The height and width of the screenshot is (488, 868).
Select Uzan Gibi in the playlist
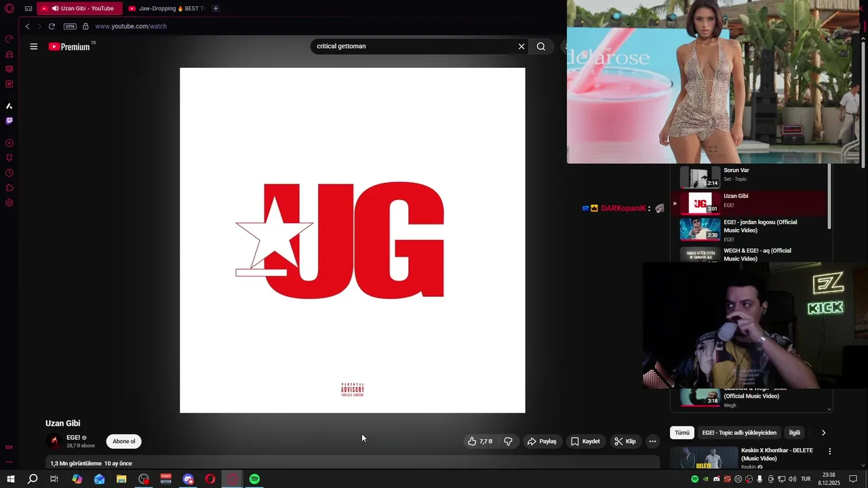tap(749, 202)
